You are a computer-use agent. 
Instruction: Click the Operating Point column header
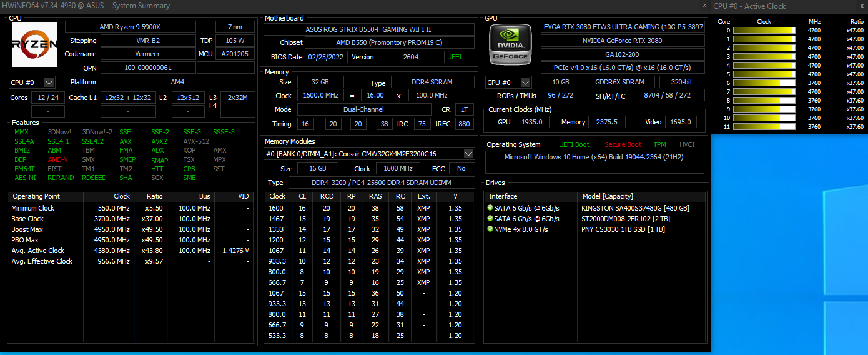tap(46, 196)
